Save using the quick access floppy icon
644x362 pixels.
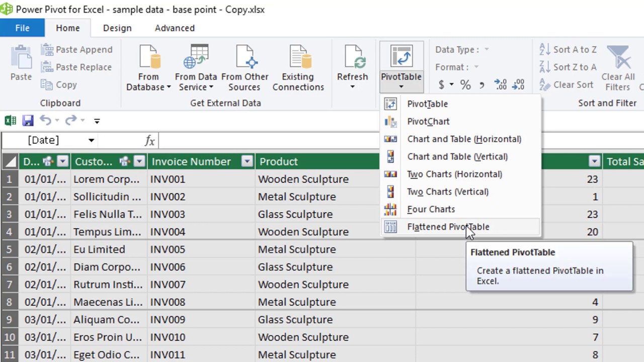[28, 121]
